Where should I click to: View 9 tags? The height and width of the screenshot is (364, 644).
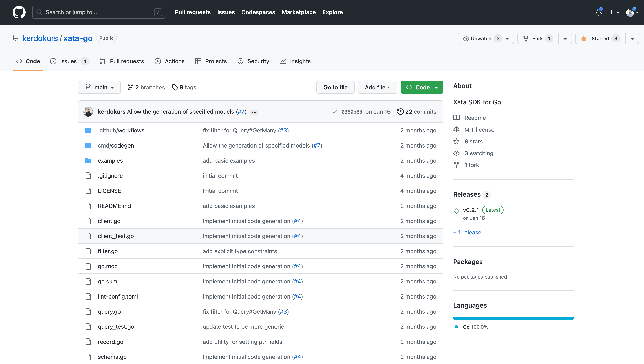click(184, 87)
